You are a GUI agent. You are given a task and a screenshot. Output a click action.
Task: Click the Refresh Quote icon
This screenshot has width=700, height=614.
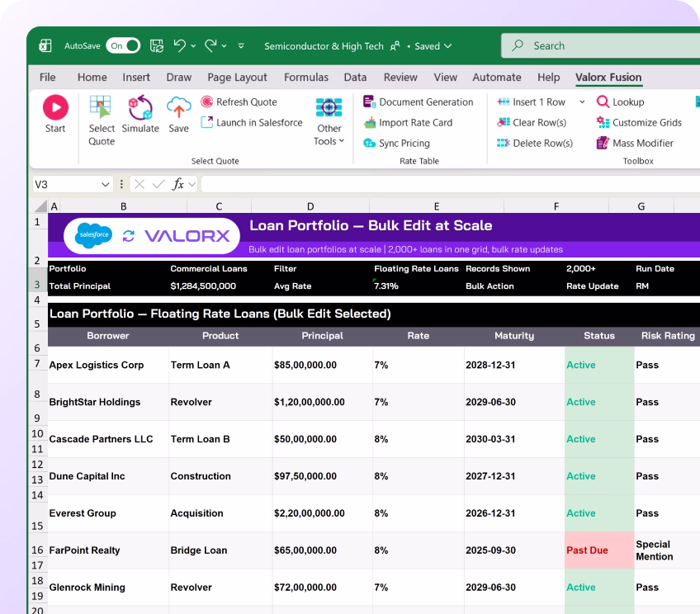click(206, 102)
